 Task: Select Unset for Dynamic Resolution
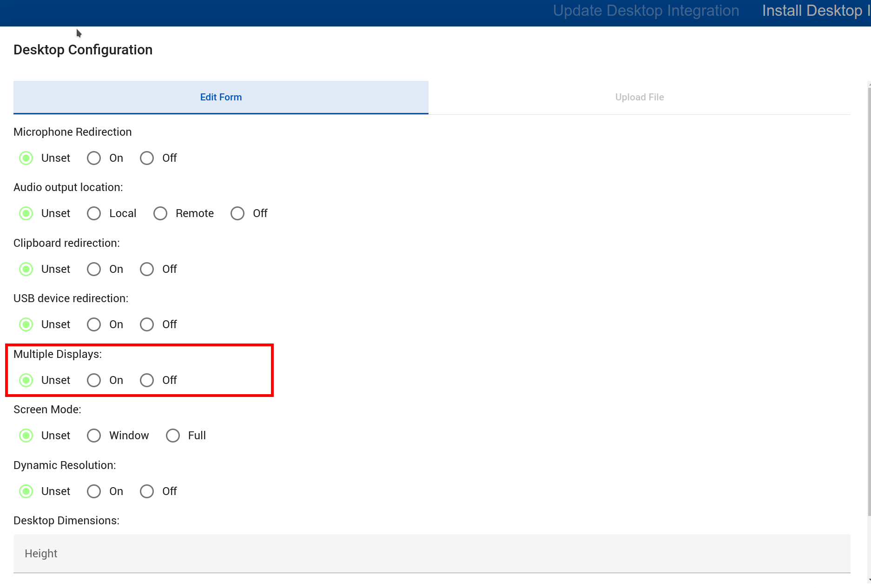(x=26, y=491)
